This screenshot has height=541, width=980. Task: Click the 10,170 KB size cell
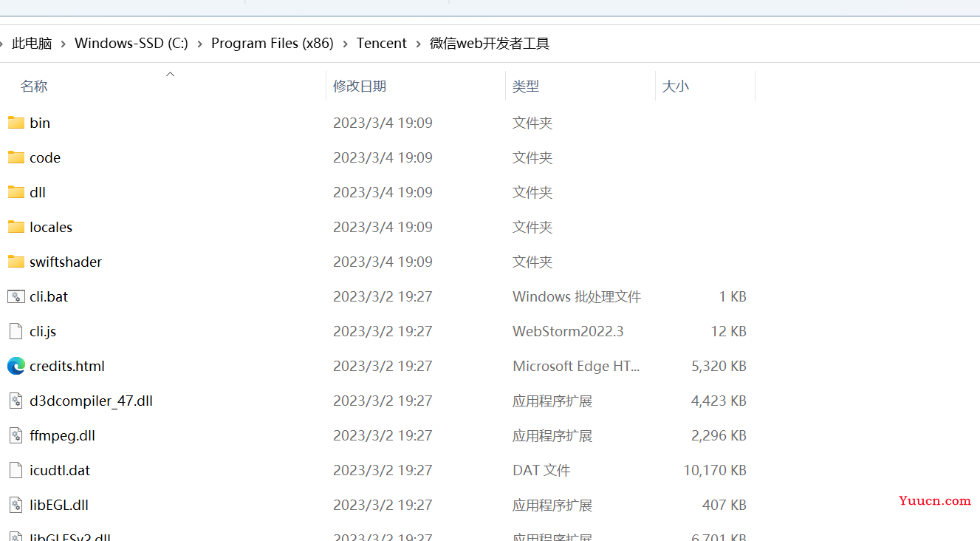pos(715,470)
